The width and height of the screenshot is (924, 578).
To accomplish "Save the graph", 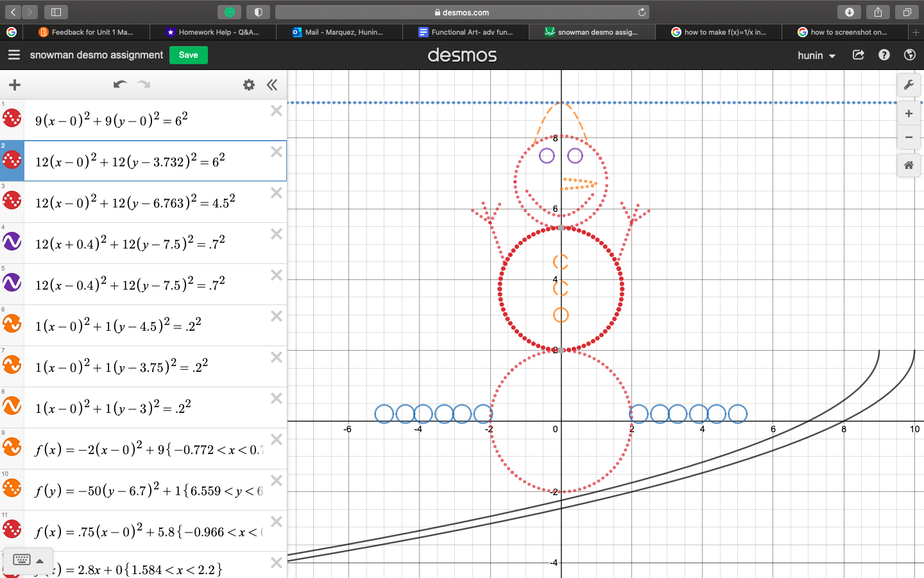I will point(189,55).
